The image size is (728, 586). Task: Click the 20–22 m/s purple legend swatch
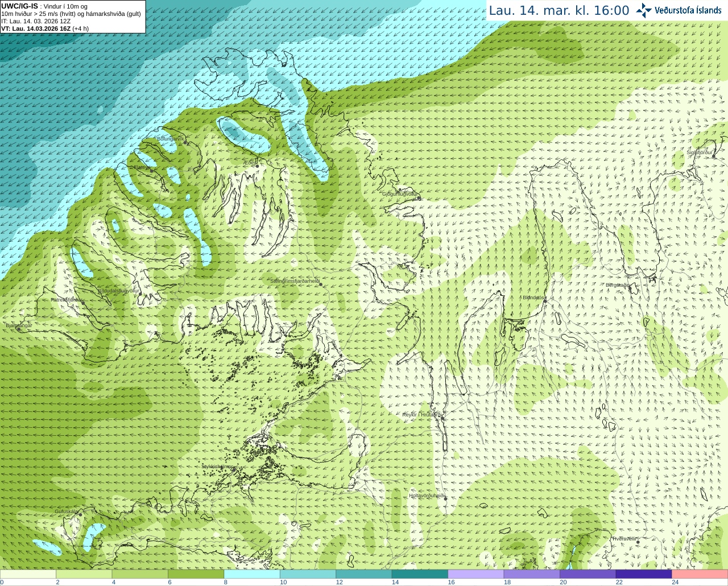pos(588,574)
